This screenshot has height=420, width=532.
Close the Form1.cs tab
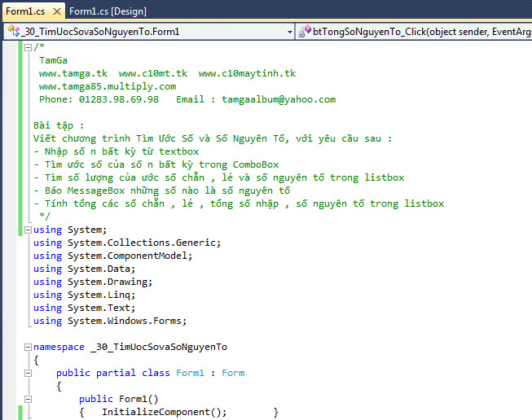(x=57, y=11)
